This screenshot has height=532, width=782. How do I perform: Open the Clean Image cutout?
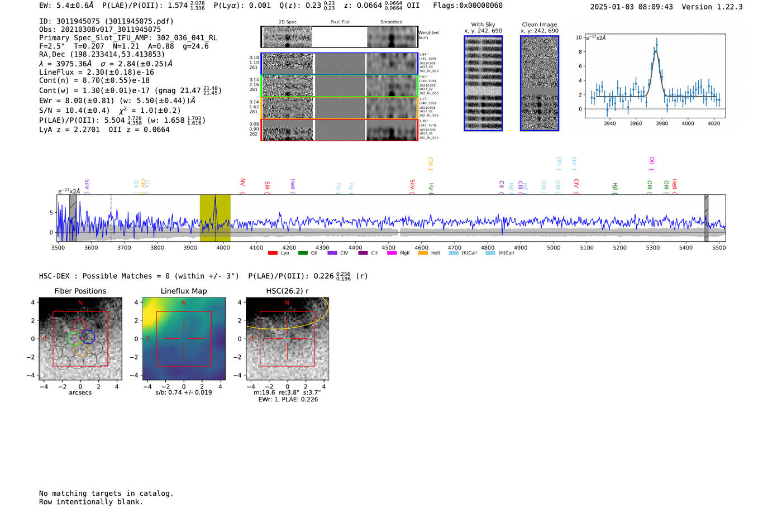[540, 83]
